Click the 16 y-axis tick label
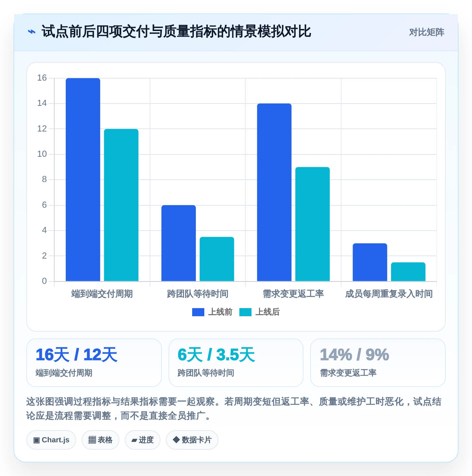Screen dimensions: 472x476 (42, 78)
